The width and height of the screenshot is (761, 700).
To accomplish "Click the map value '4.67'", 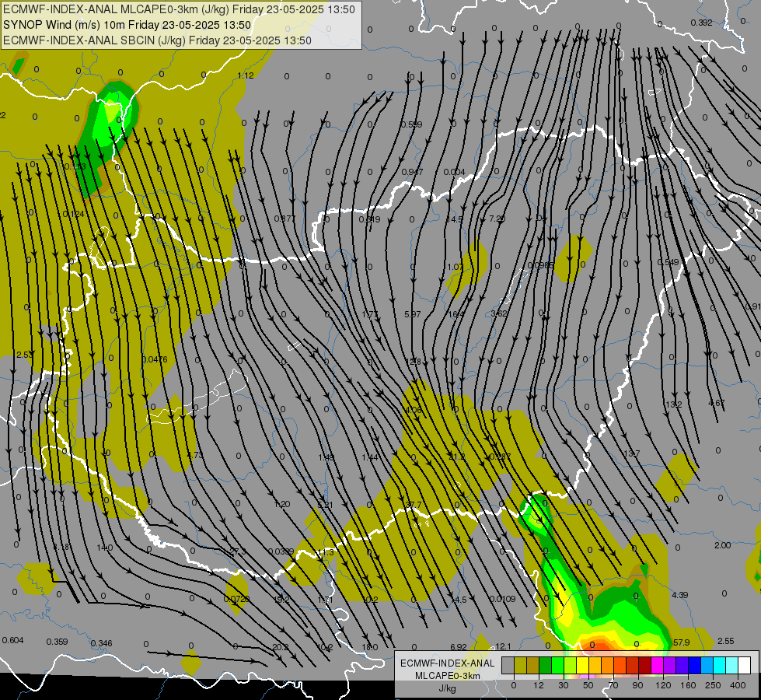I will pyautogui.click(x=717, y=403).
